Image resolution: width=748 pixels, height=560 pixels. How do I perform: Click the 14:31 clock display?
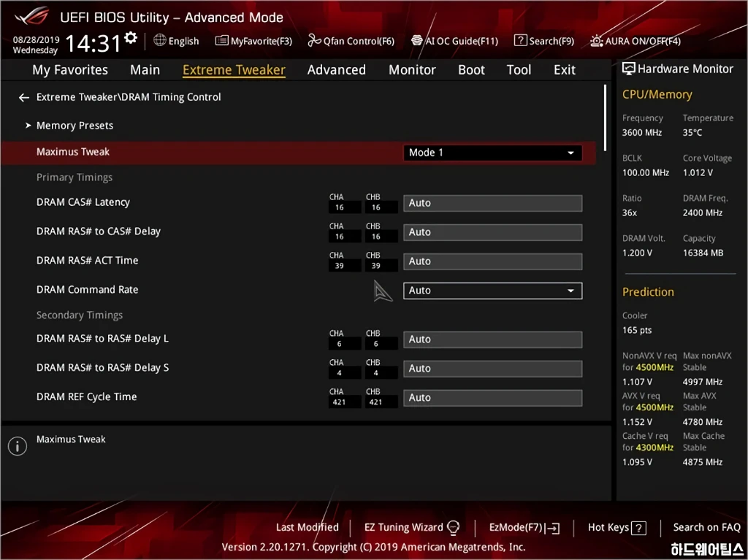click(x=93, y=43)
